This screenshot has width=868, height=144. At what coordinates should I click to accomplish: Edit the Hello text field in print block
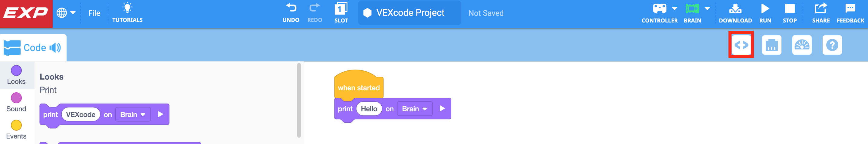coord(369,109)
